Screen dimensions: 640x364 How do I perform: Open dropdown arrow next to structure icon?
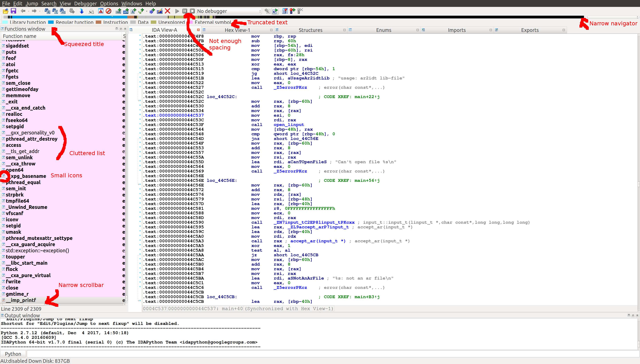tap(147, 11)
